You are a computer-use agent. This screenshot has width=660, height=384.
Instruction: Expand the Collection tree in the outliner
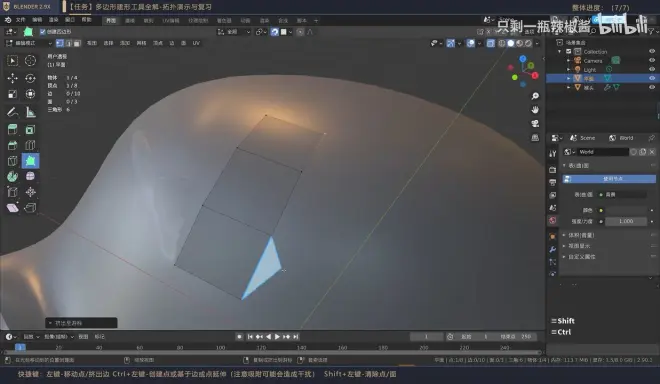(560, 51)
